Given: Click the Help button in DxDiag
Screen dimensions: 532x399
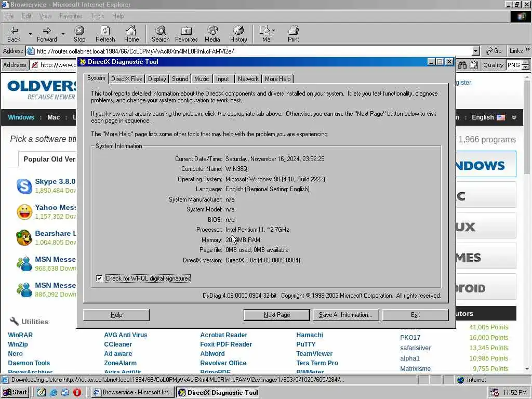Looking at the screenshot, I should 116,315.
